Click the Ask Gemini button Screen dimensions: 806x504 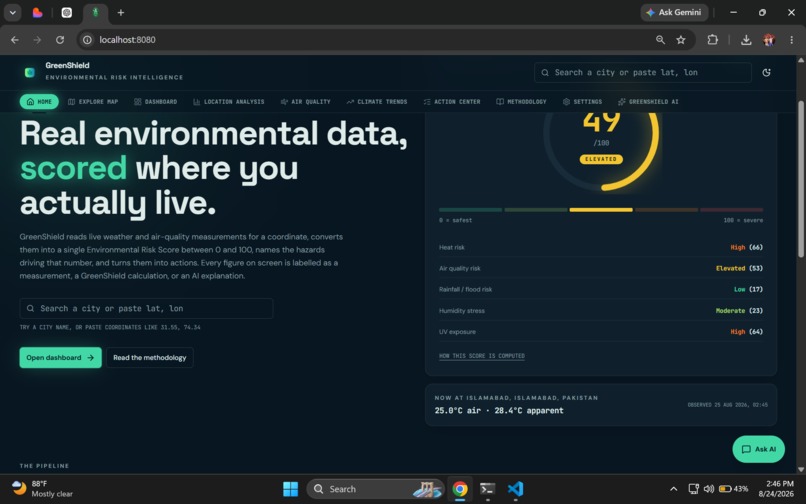tap(674, 12)
